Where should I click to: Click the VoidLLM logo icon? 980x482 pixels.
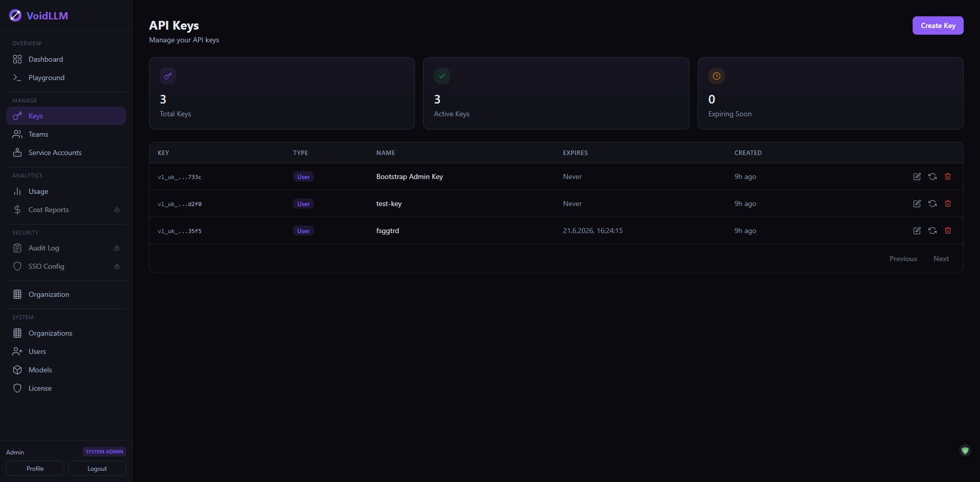[x=15, y=15]
